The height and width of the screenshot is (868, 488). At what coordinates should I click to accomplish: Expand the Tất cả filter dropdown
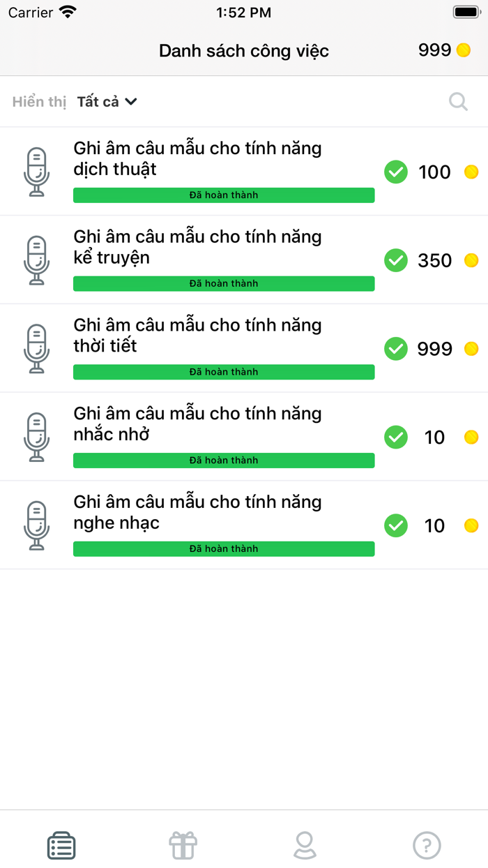[x=106, y=101]
